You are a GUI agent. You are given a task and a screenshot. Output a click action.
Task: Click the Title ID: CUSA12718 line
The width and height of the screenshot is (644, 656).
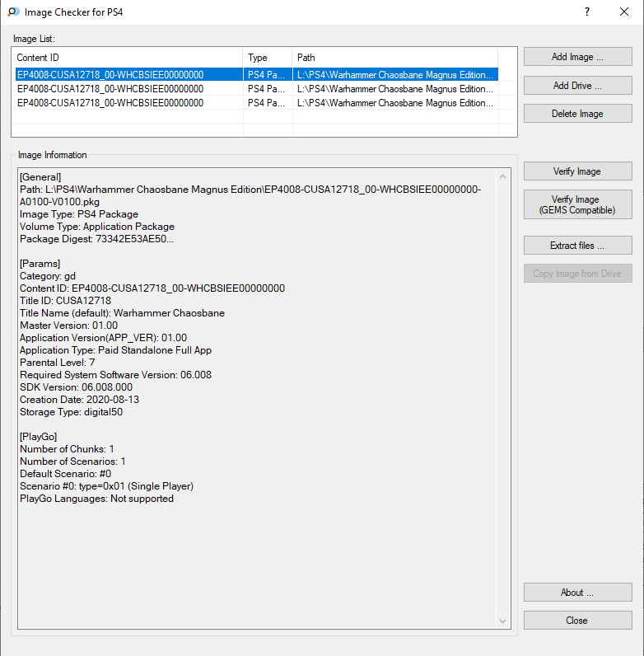66,301
